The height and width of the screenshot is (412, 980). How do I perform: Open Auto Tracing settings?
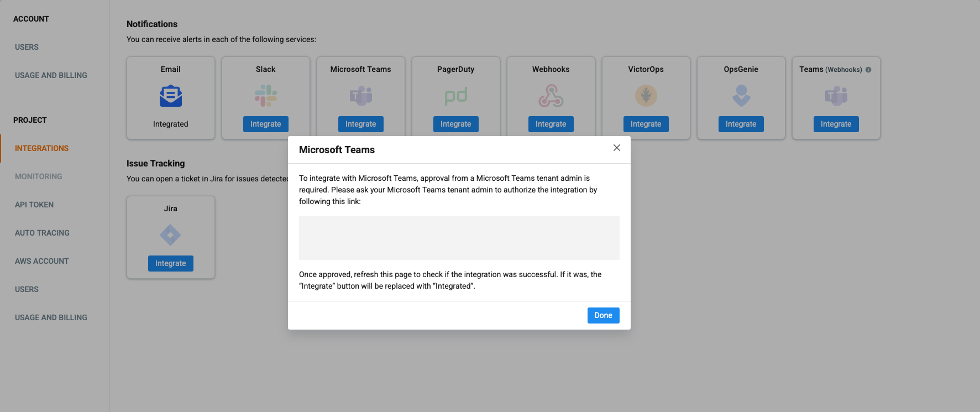(x=42, y=233)
